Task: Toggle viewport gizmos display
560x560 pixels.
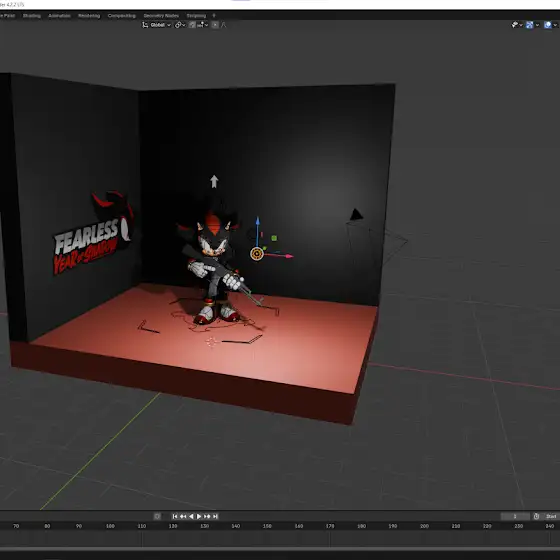Action: [x=530, y=25]
